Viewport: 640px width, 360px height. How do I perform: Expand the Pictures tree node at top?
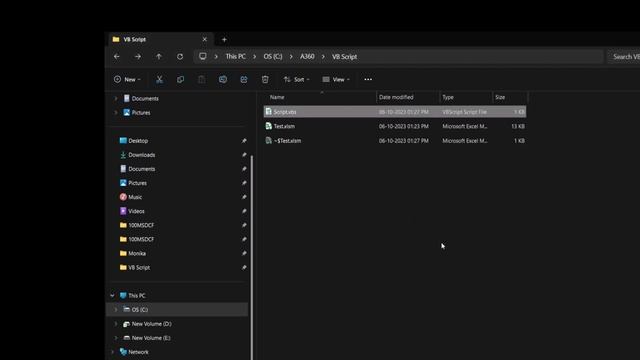[116, 113]
